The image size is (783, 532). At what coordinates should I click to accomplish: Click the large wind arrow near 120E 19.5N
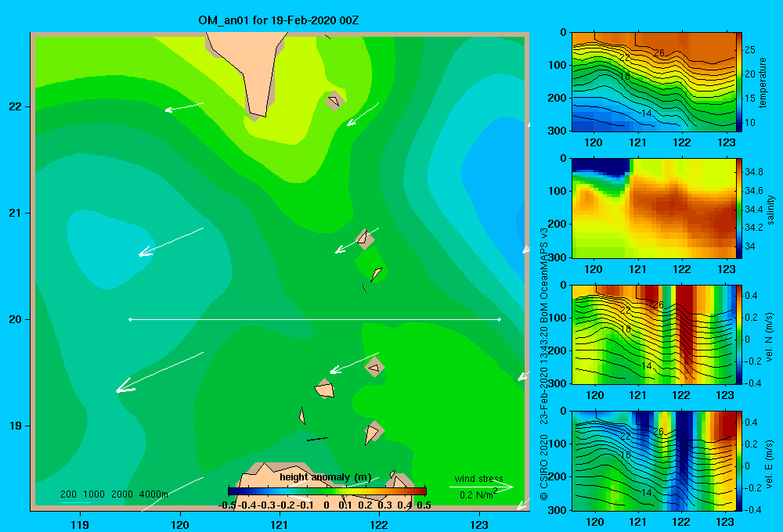[160, 372]
